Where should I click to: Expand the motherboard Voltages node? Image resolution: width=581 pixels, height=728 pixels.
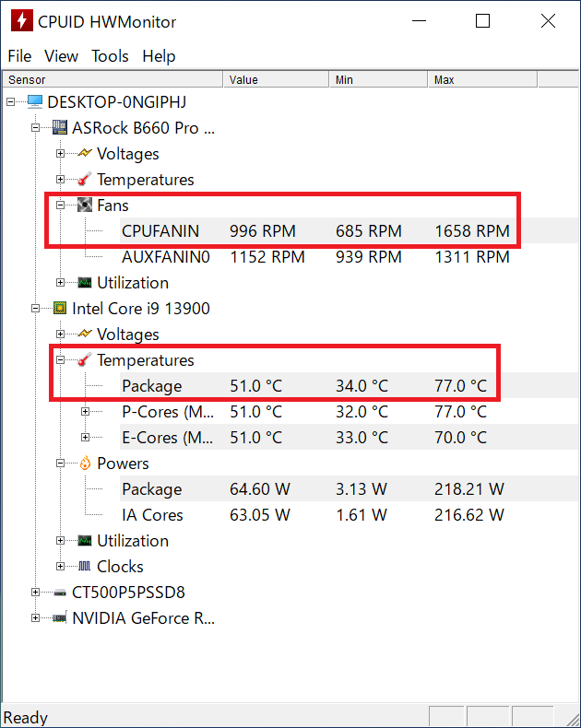point(61,153)
